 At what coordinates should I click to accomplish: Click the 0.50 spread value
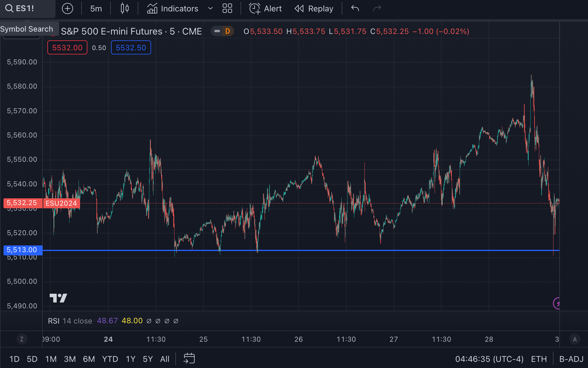point(99,48)
